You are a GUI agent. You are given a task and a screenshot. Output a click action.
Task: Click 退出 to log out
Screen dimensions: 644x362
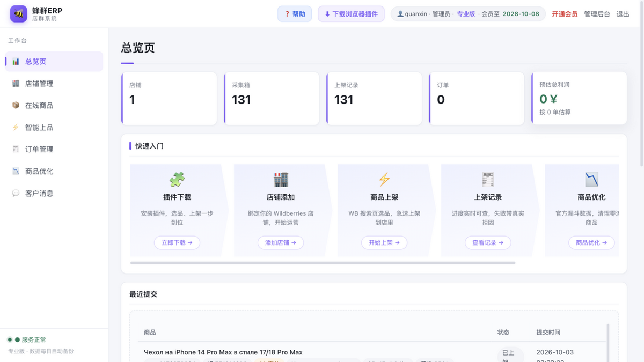pos(623,14)
